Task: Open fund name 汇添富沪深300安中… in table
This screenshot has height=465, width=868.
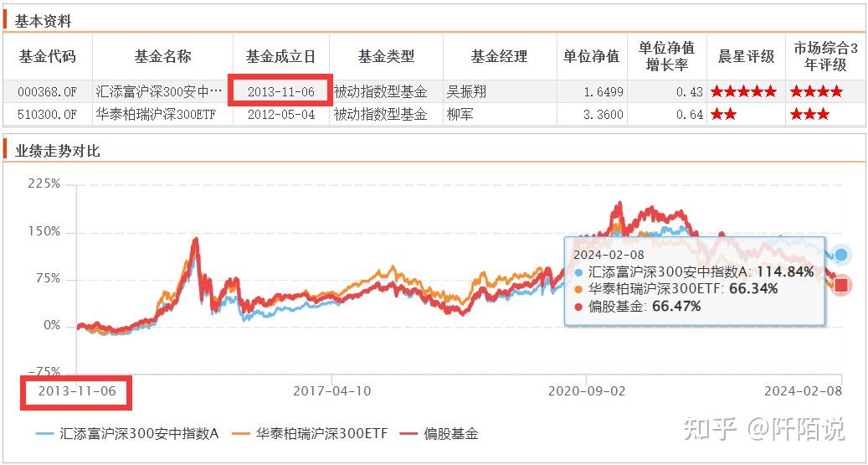Action: 159,92
